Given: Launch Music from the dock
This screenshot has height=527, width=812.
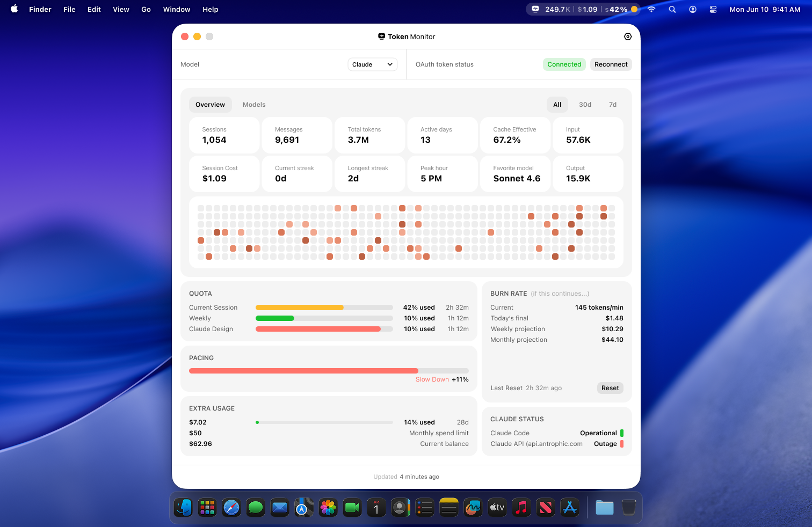Looking at the screenshot, I should point(521,507).
